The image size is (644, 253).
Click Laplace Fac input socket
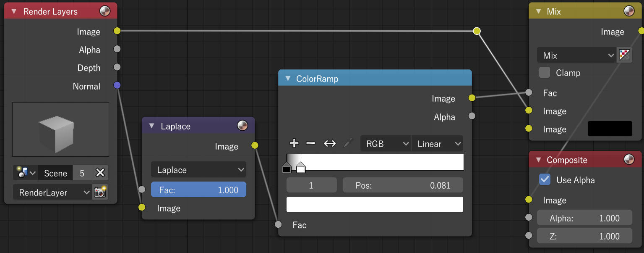coord(142,189)
